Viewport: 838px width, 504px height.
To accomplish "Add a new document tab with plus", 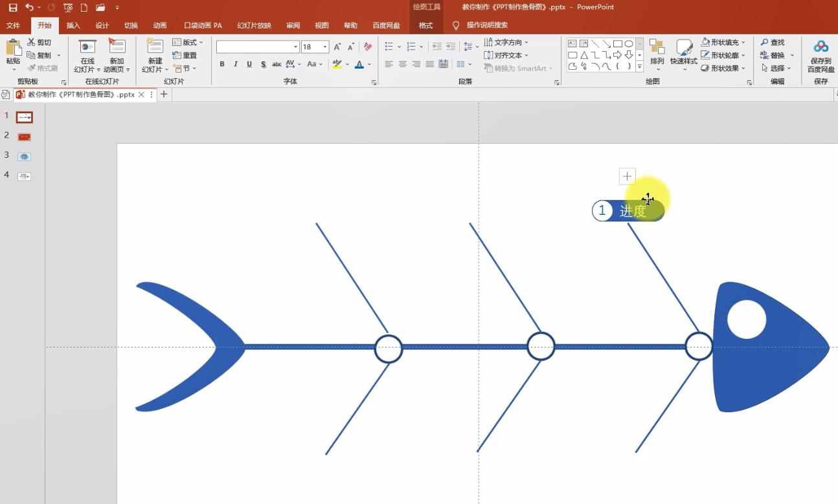I will pos(164,94).
